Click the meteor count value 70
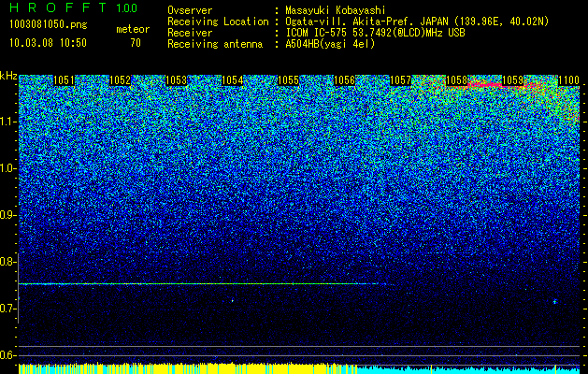The width and height of the screenshot is (588, 374). (136, 43)
